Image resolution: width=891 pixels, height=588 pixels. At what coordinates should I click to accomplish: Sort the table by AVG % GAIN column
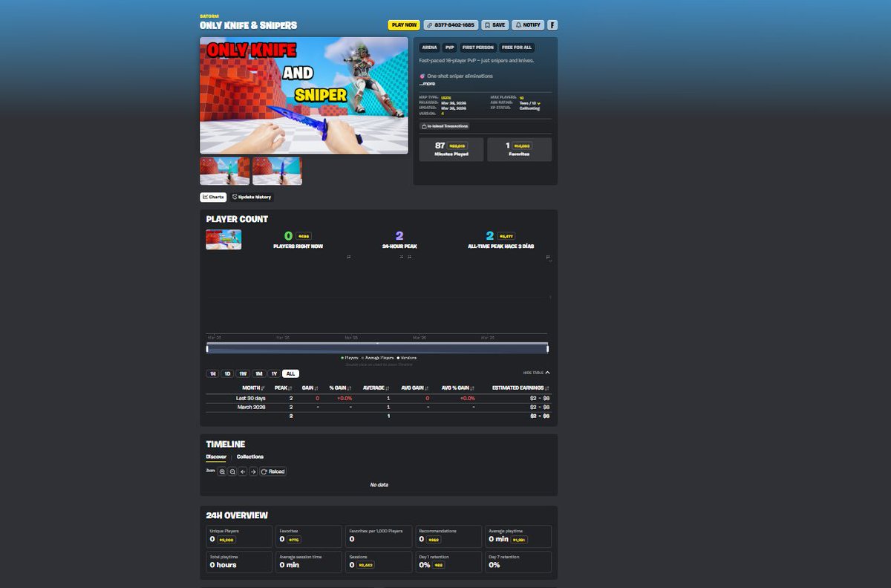point(458,388)
